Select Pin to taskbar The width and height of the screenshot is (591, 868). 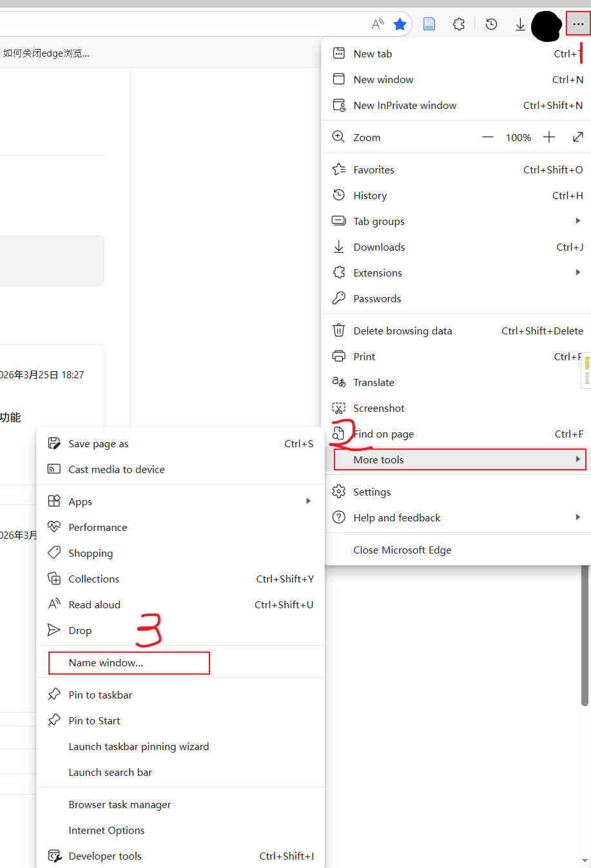(x=180, y=695)
